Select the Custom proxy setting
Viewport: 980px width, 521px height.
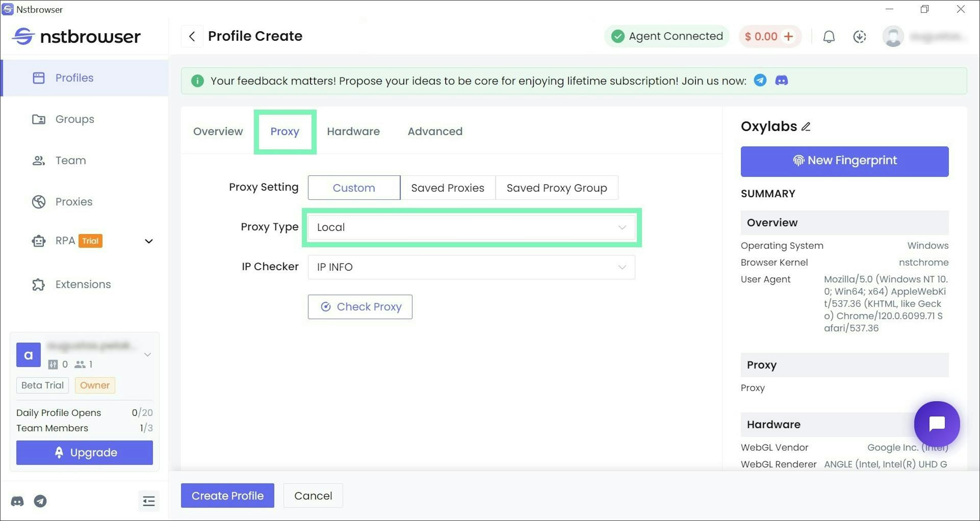coord(354,188)
